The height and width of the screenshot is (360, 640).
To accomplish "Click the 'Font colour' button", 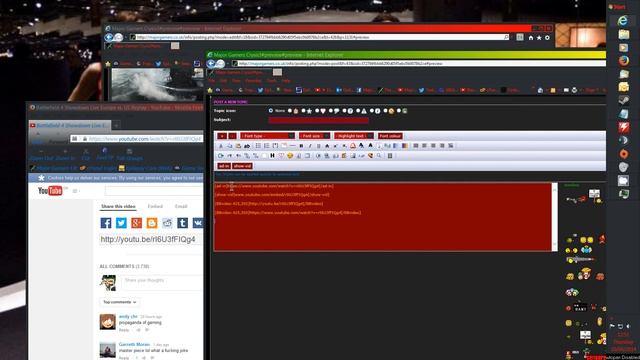I will pos(390,136).
